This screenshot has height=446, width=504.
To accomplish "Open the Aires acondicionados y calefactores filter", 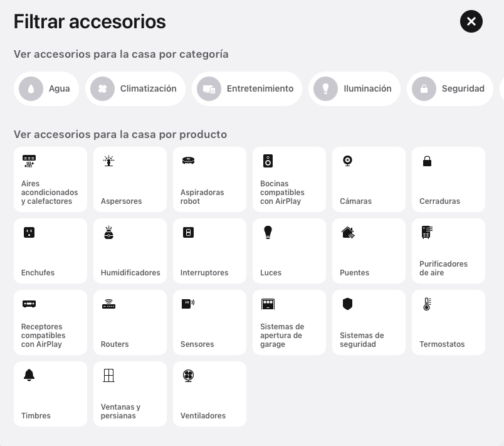I will pos(50,179).
